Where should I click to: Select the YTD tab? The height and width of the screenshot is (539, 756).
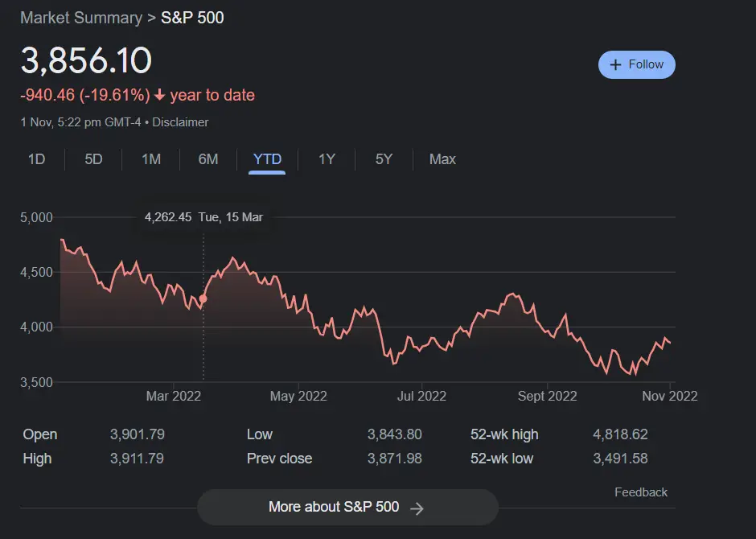(x=267, y=159)
